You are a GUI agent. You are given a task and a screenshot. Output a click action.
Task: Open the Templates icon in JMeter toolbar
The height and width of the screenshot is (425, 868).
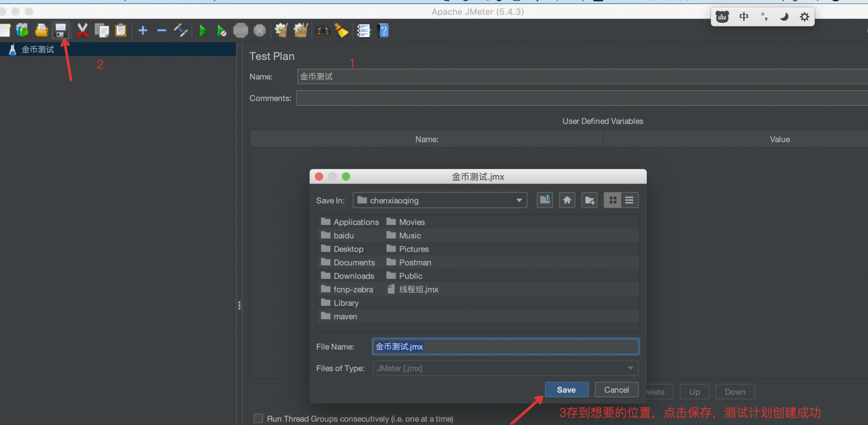click(22, 30)
